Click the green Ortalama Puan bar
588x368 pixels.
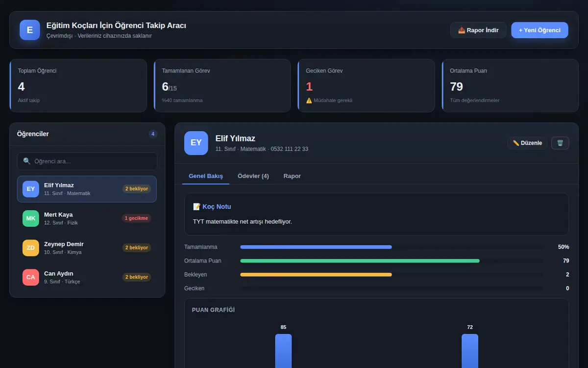coord(360,261)
